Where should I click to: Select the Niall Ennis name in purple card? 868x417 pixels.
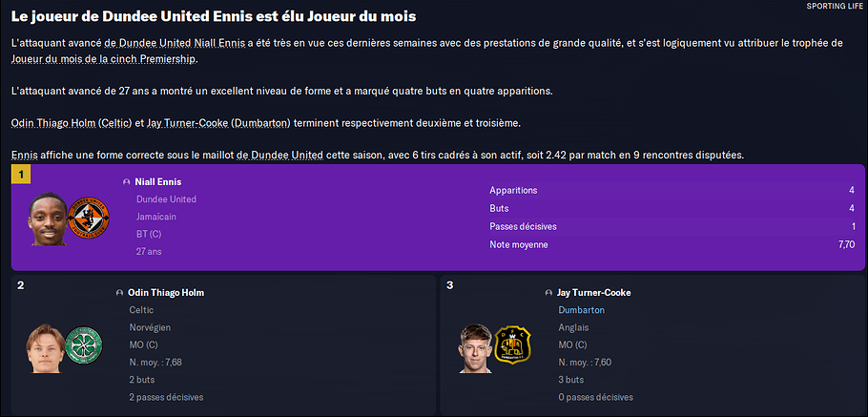[157, 182]
